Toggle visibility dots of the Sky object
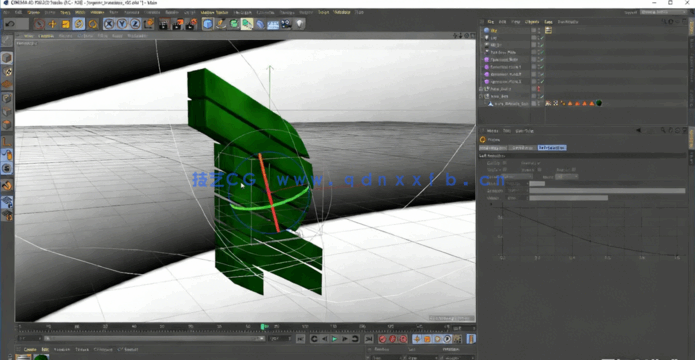 click(x=539, y=30)
